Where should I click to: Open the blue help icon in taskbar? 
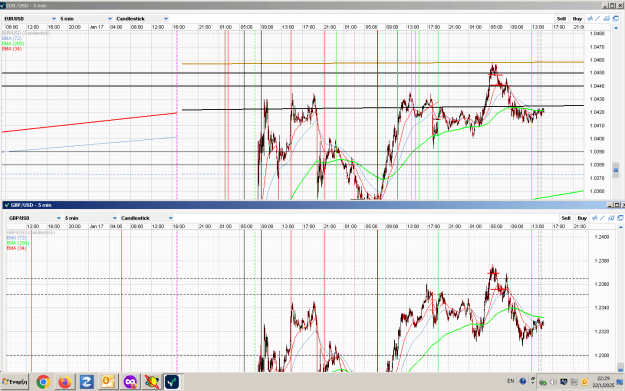[523, 381]
